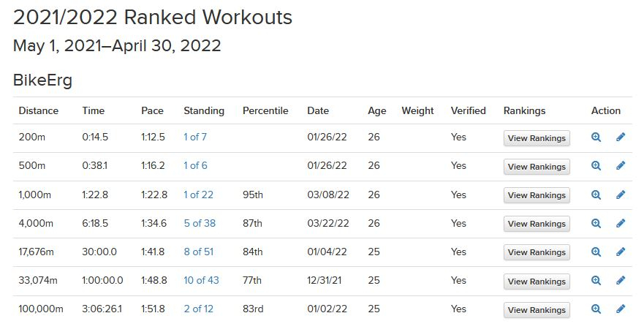Click the "2 of 12" standing link

coord(199,309)
